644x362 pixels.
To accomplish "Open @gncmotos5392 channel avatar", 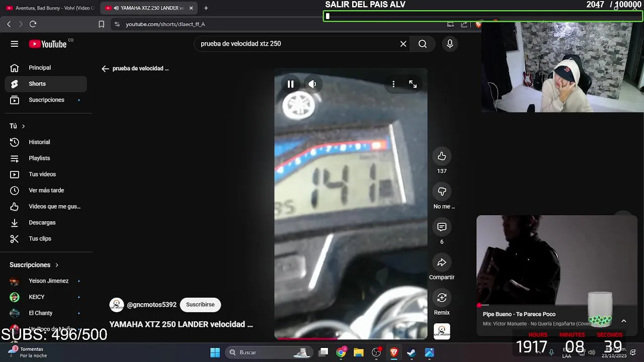I will pyautogui.click(x=117, y=305).
